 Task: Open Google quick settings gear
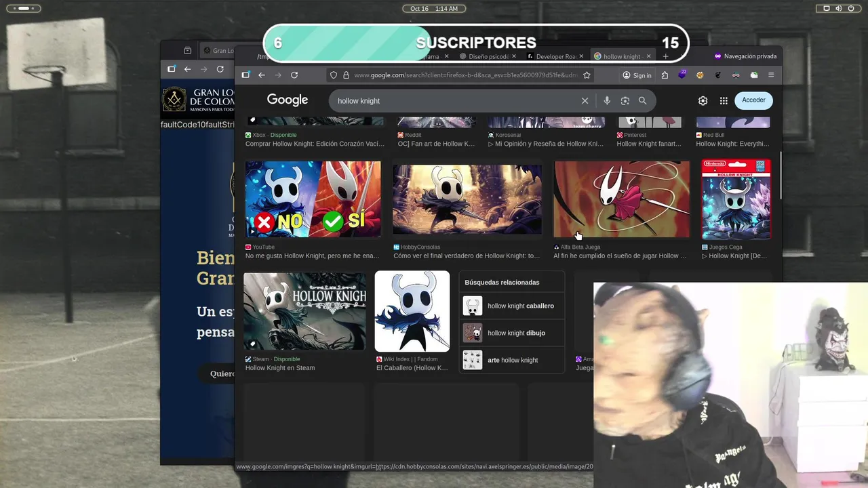(703, 101)
